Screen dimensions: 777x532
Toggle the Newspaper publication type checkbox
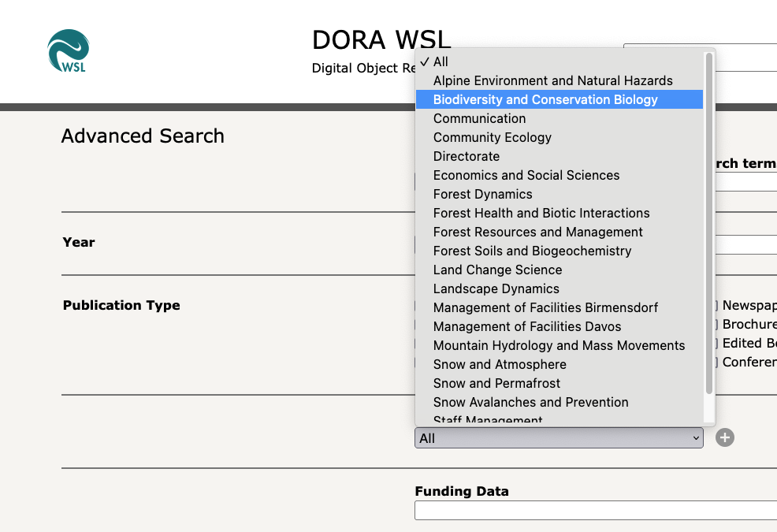[x=716, y=306]
